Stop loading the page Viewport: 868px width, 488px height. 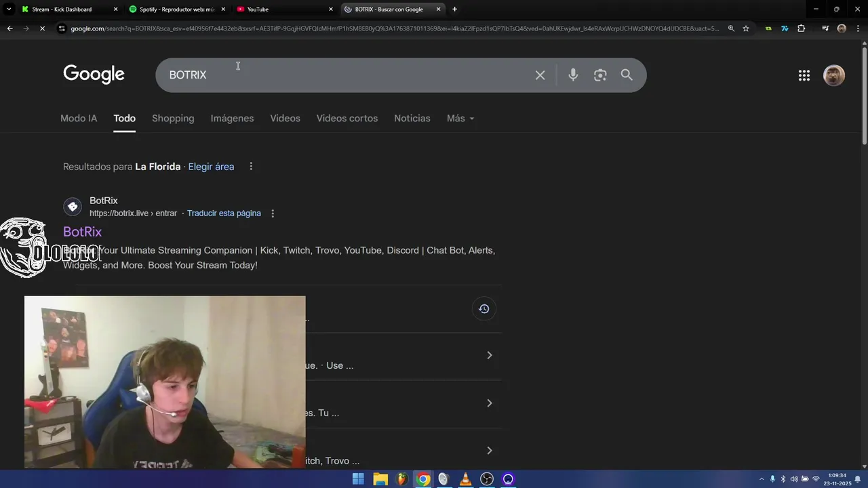[x=42, y=28]
